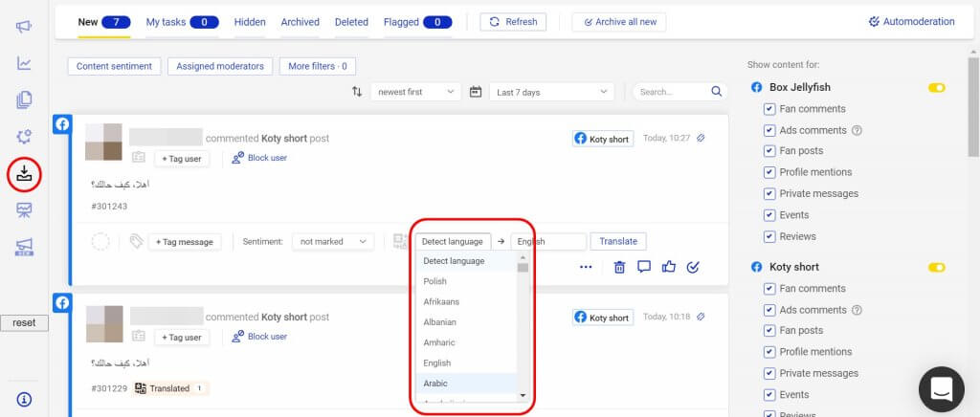Reply using the speech bubble icon
Viewport: 980px width, 417px height.
pos(644,267)
